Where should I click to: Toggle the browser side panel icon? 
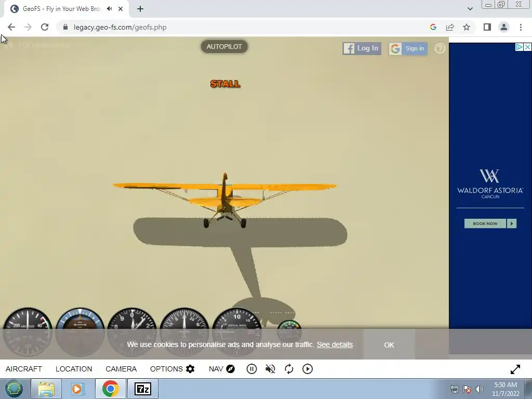click(487, 27)
